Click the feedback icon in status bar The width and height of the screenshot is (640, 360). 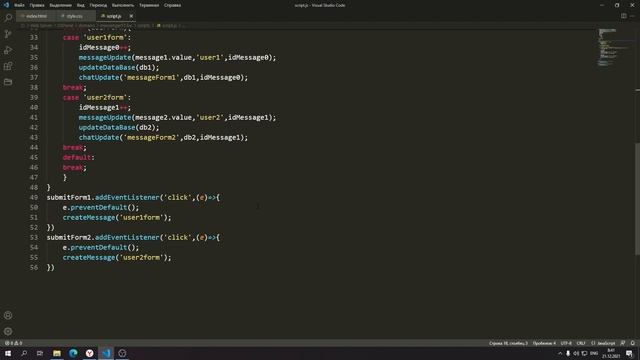[x=622, y=343]
